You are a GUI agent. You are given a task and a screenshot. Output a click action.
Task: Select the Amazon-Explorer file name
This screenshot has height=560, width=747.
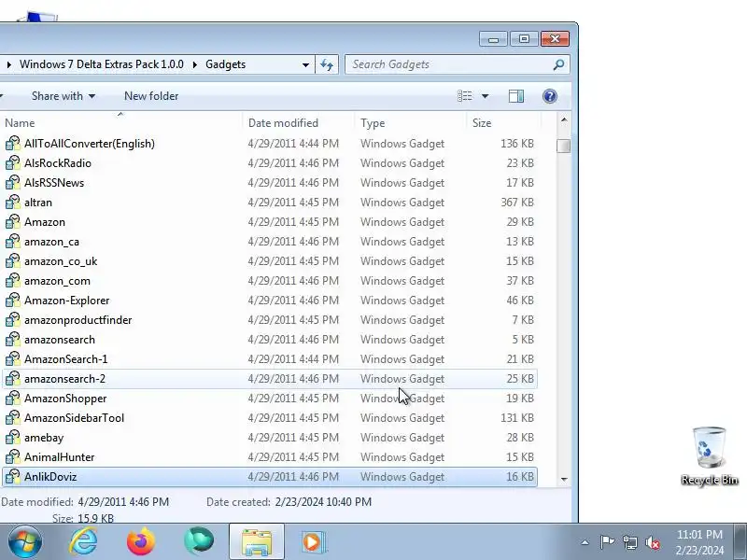[66, 301]
